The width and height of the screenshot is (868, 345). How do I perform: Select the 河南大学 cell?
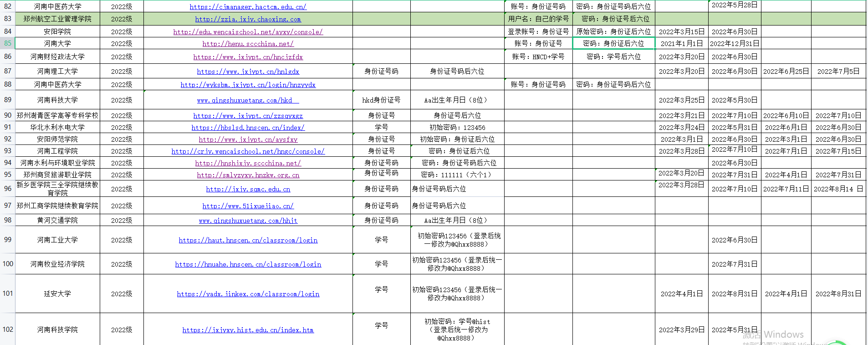tap(57, 44)
